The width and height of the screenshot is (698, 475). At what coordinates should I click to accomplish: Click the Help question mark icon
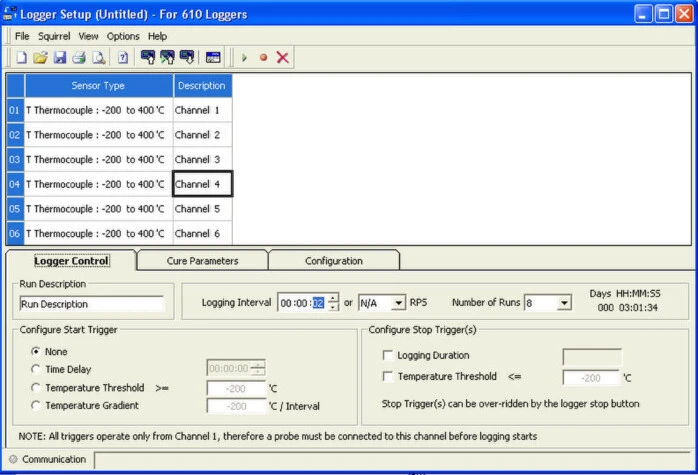[x=123, y=58]
